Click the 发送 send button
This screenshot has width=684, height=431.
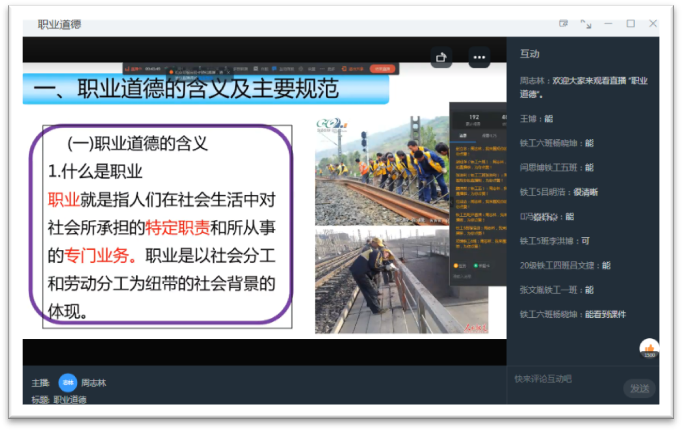tap(637, 388)
